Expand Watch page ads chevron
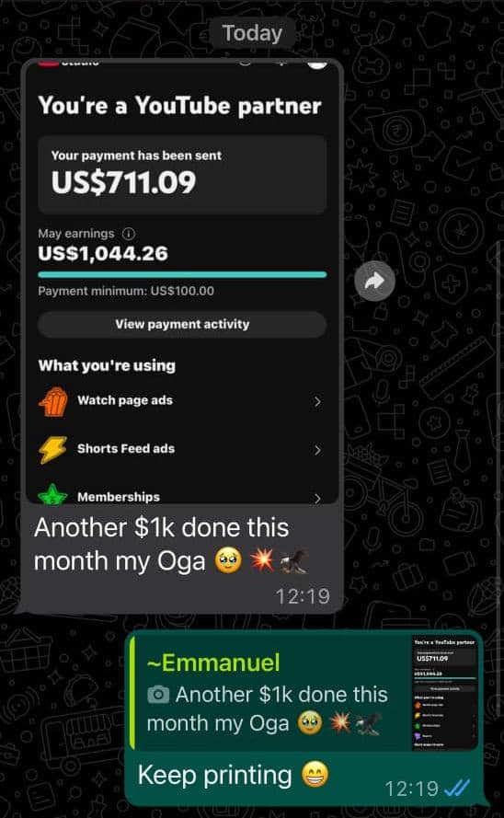The image size is (504, 818). pyautogui.click(x=317, y=401)
